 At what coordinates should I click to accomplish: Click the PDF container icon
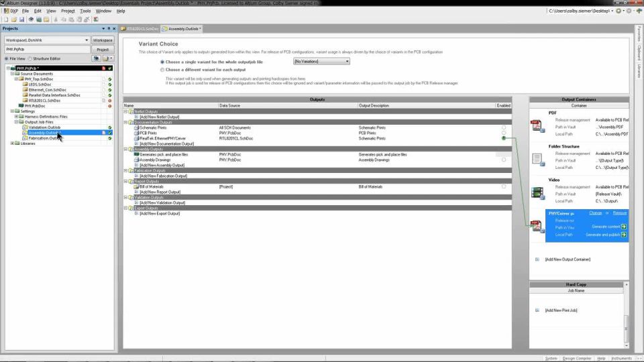point(537,125)
